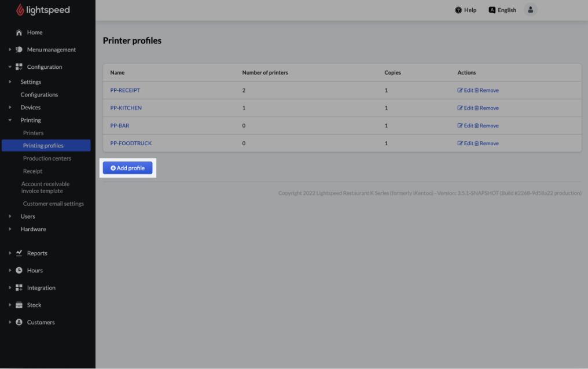The height and width of the screenshot is (369, 588).
Task: Click the Integration icon in sidebar
Action: point(19,288)
